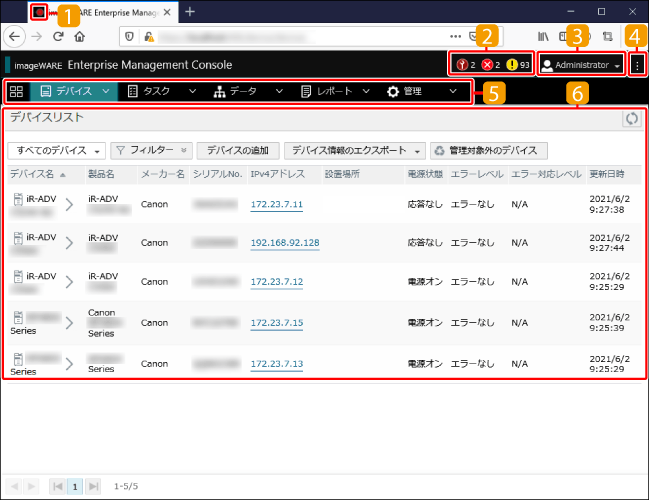649x500 pixels.
Task: Open the vertical three-dot options menu
Action: pyautogui.click(x=637, y=65)
